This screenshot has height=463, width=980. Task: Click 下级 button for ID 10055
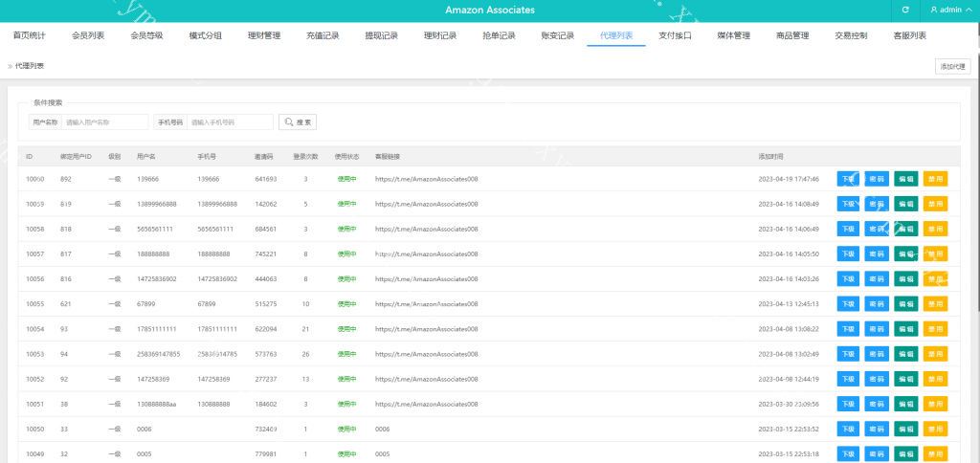point(848,303)
